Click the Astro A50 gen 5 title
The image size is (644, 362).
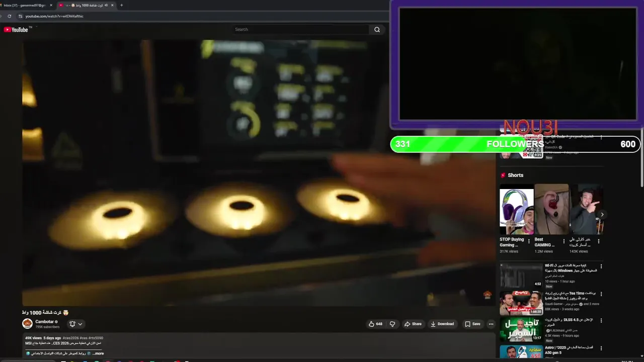(569, 350)
